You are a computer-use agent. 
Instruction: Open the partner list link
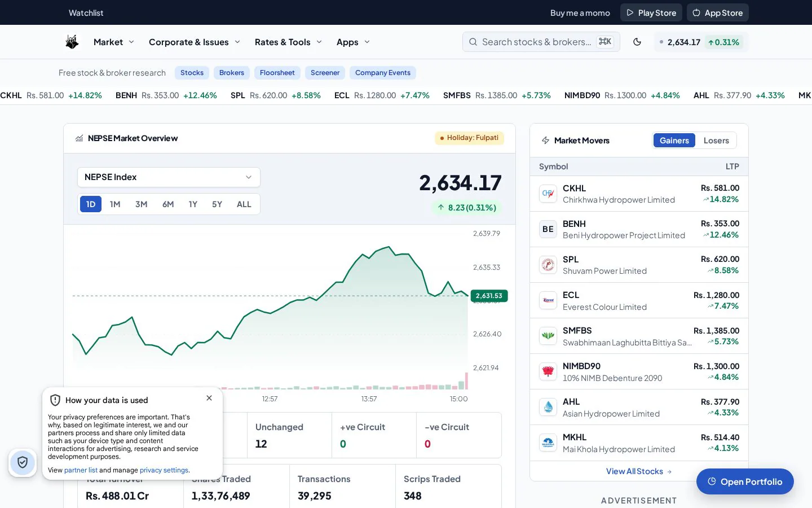(81, 470)
